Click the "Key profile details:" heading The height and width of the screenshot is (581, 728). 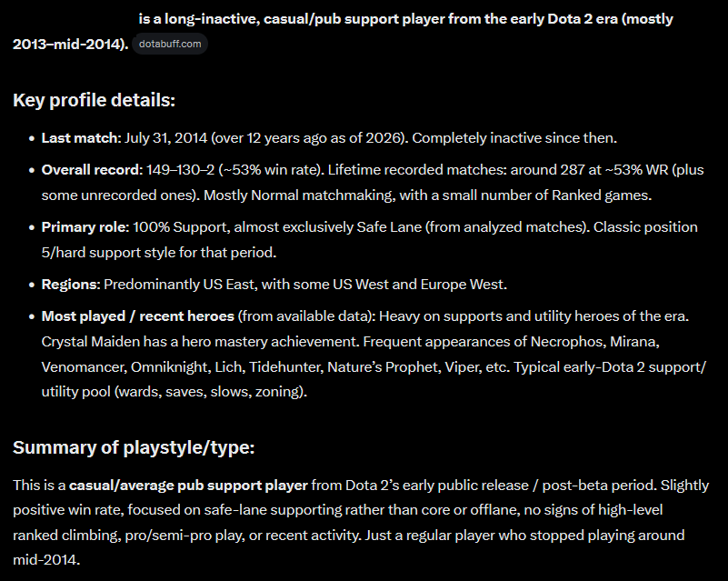tap(94, 100)
